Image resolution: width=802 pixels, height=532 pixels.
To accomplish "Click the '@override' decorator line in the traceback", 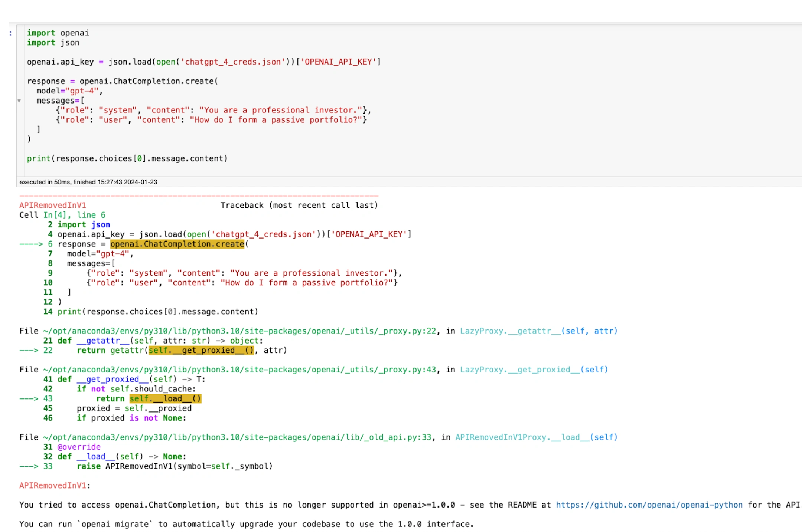I will pos(79,447).
